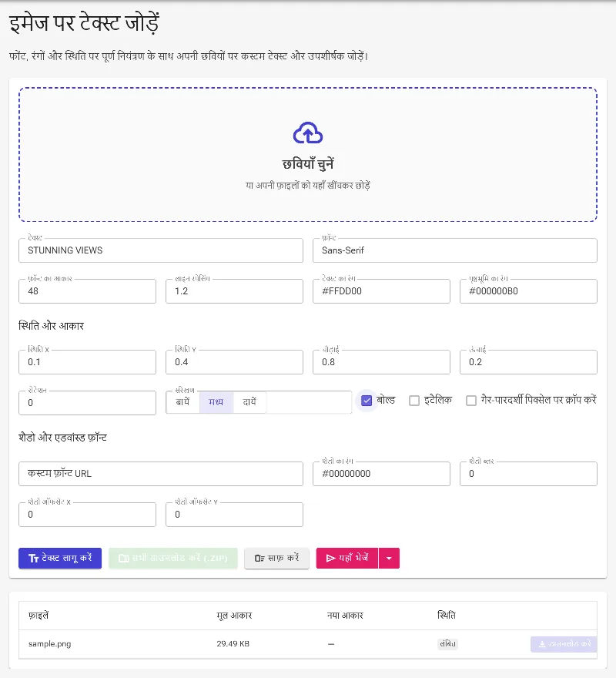The width and height of the screenshot is (616, 678).
Task: Click the STUNNING VIEWS text field
Action: pyautogui.click(x=161, y=250)
